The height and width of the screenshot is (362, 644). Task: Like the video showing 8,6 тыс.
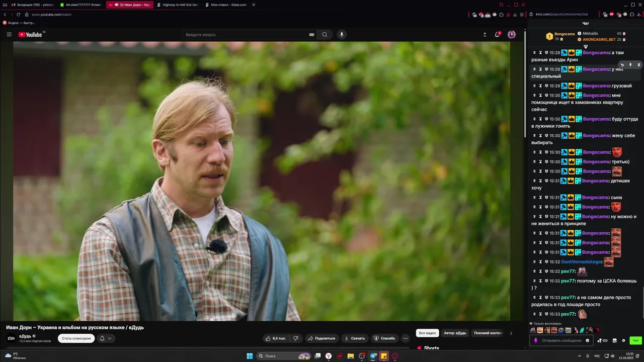point(276,338)
